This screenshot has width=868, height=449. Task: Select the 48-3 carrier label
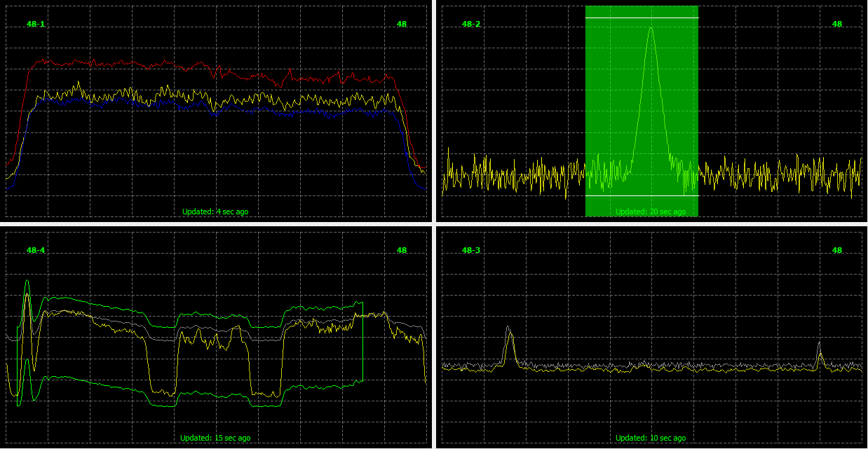[470, 249]
